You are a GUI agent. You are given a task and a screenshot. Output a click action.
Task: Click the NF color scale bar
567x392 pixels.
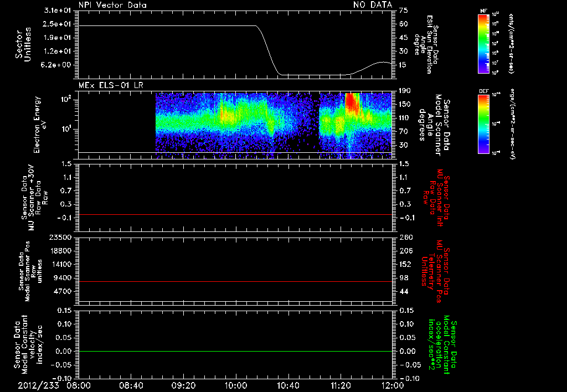pyautogui.click(x=483, y=44)
